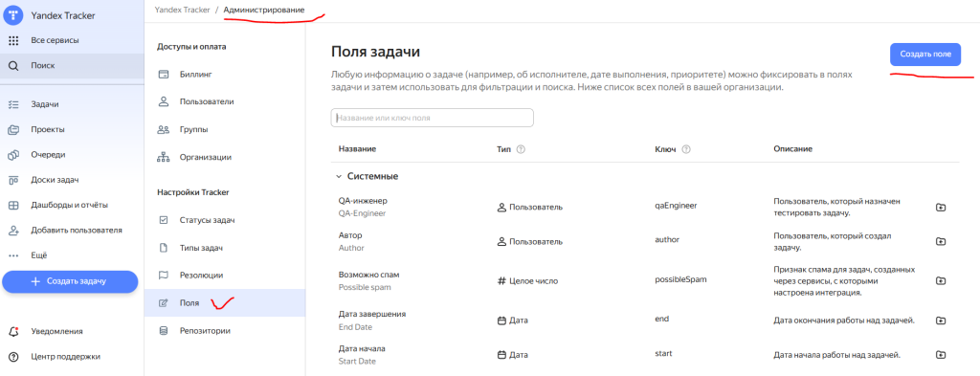
Task: Click the possibleSpam key value
Action: click(x=680, y=279)
